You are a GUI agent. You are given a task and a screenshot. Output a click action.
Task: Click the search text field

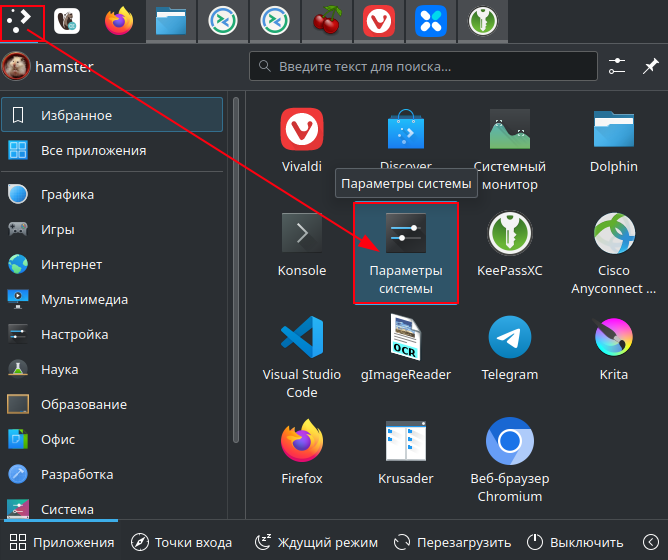[x=424, y=67]
